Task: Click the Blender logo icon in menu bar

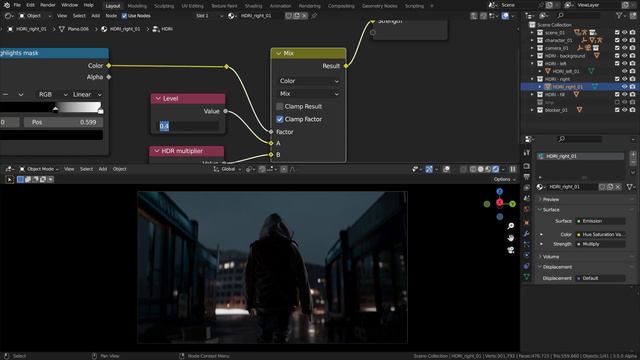Action: (x=7, y=5)
